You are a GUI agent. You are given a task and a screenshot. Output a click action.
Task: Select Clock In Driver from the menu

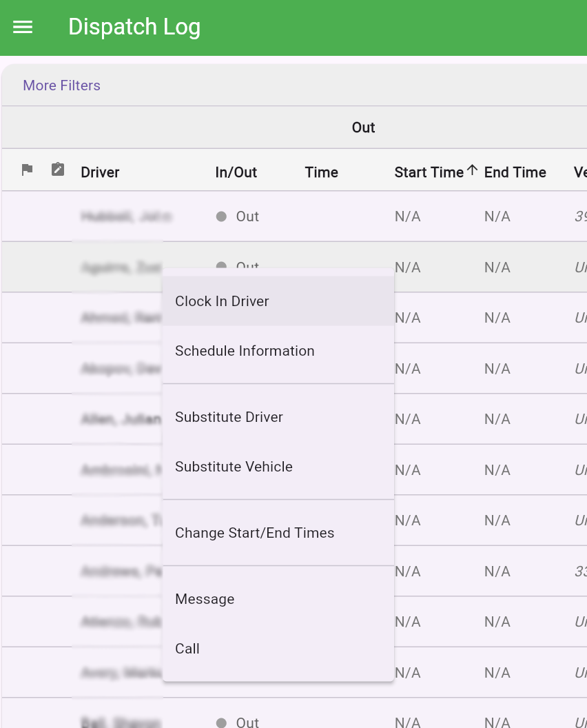(x=222, y=301)
